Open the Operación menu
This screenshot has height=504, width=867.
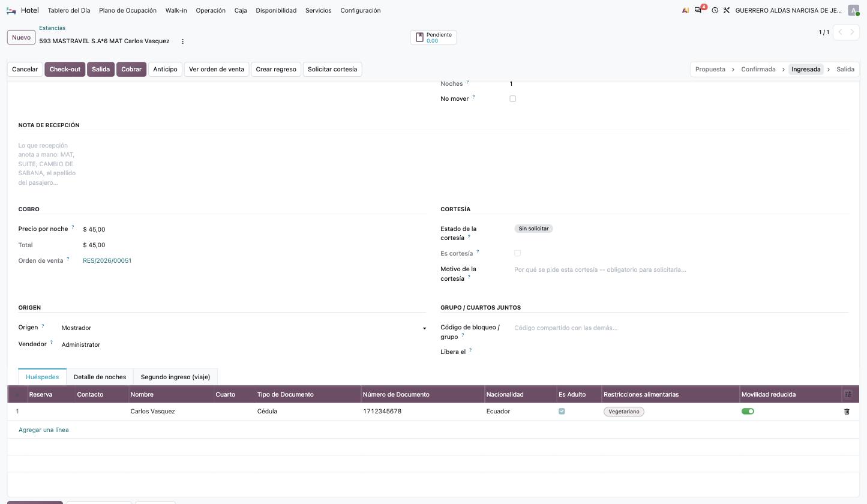pos(211,10)
